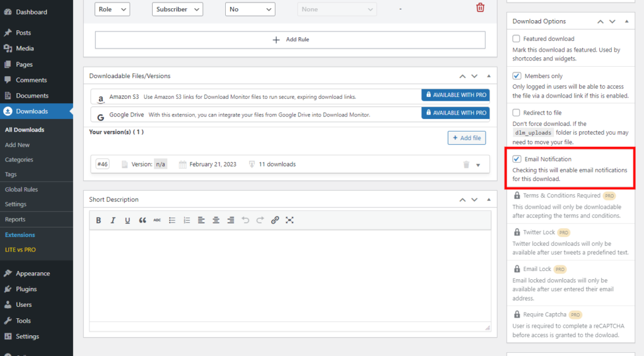Collapse the Short Description panel
This screenshot has width=644, height=356.
489,199
